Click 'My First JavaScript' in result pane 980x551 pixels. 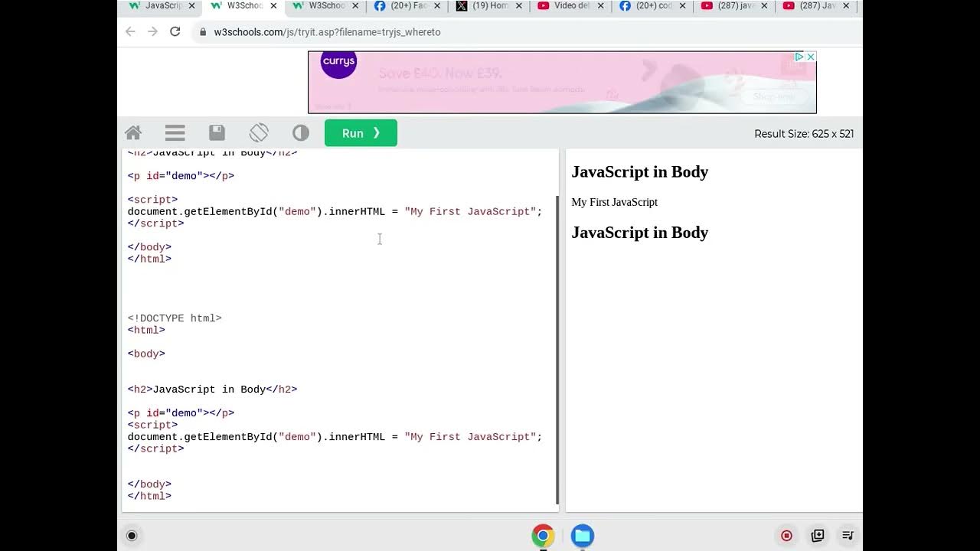[614, 202]
